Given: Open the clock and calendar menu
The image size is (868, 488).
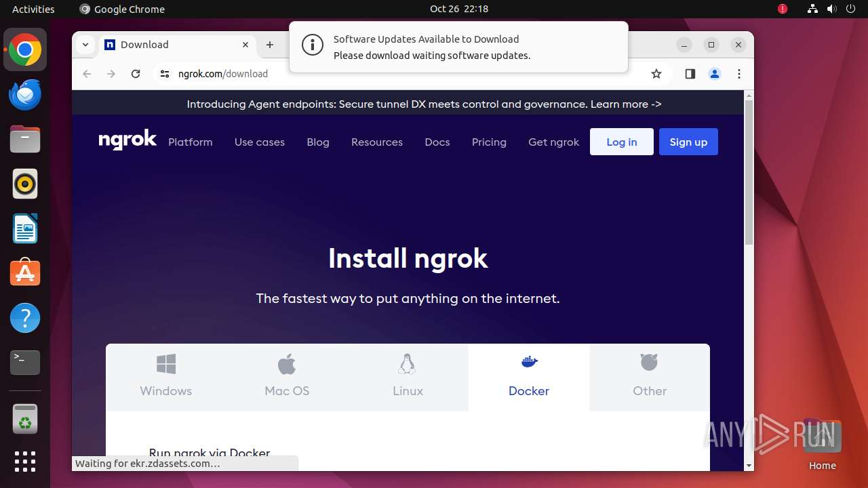Looking at the screenshot, I should tap(459, 9).
